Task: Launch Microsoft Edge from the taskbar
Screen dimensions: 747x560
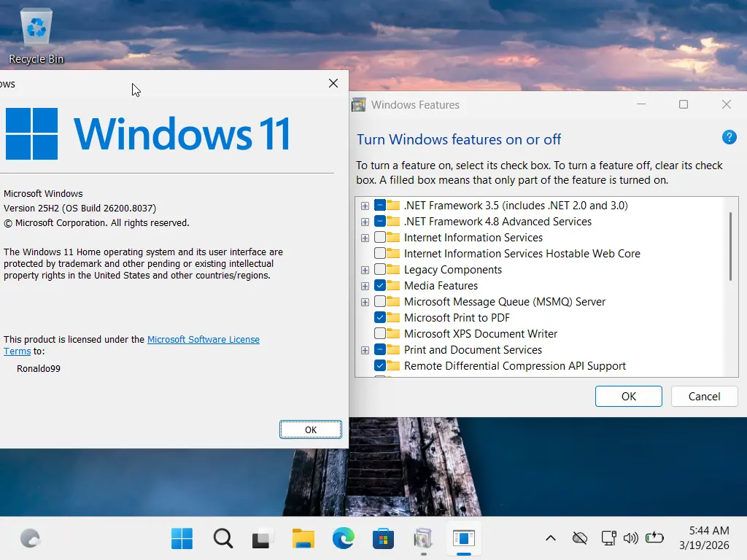Action: click(x=343, y=539)
